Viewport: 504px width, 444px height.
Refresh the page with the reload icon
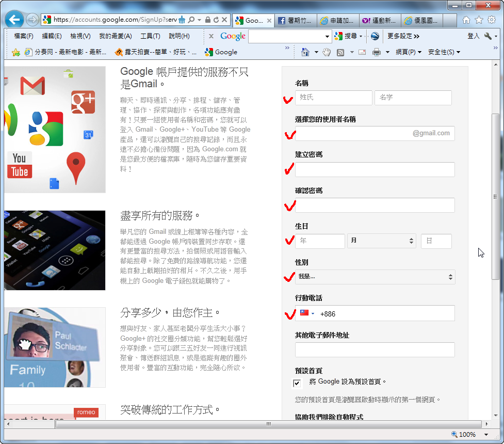click(216, 20)
